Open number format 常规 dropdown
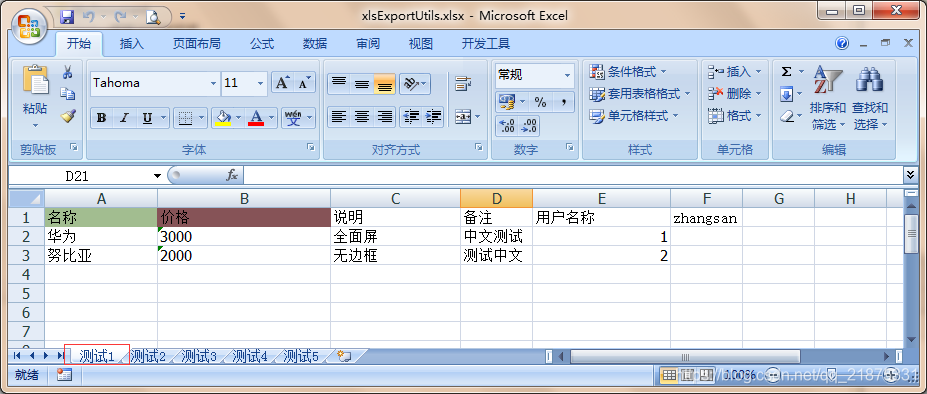Screen dimensions: 927x394 (568, 75)
